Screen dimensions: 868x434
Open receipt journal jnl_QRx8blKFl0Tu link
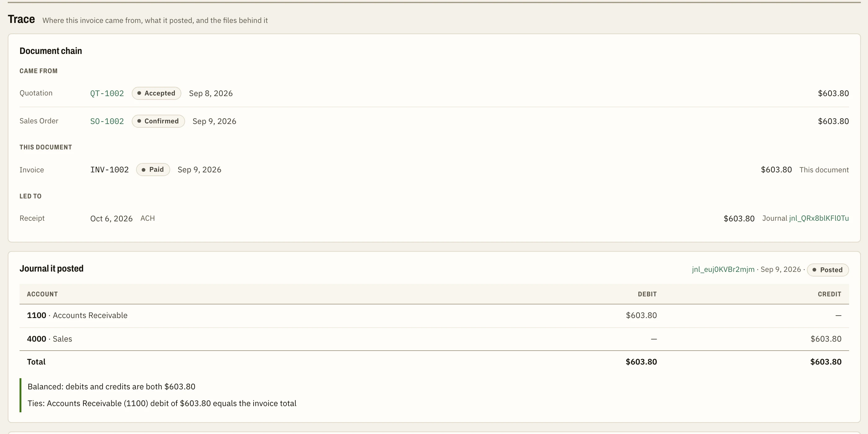(819, 218)
